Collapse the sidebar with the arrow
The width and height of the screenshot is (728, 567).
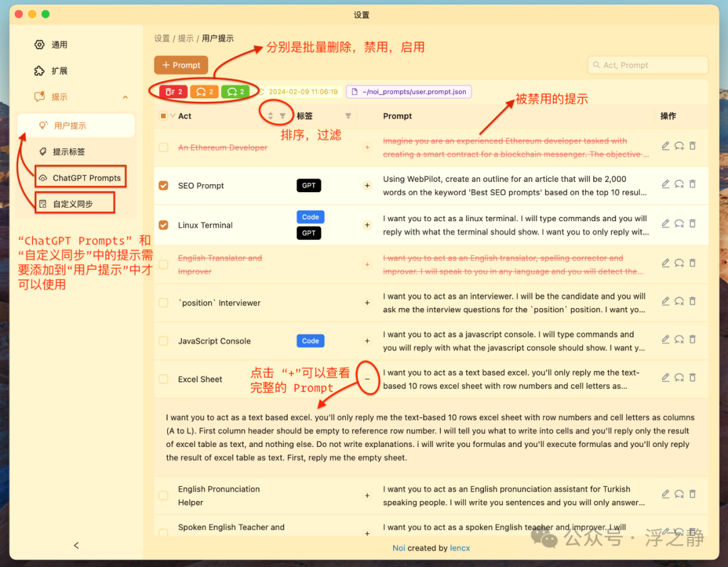(x=77, y=545)
